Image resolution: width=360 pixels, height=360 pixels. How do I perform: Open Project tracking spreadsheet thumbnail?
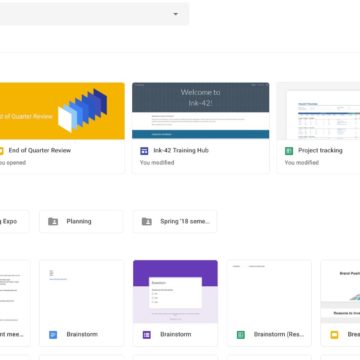tap(318, 111)
